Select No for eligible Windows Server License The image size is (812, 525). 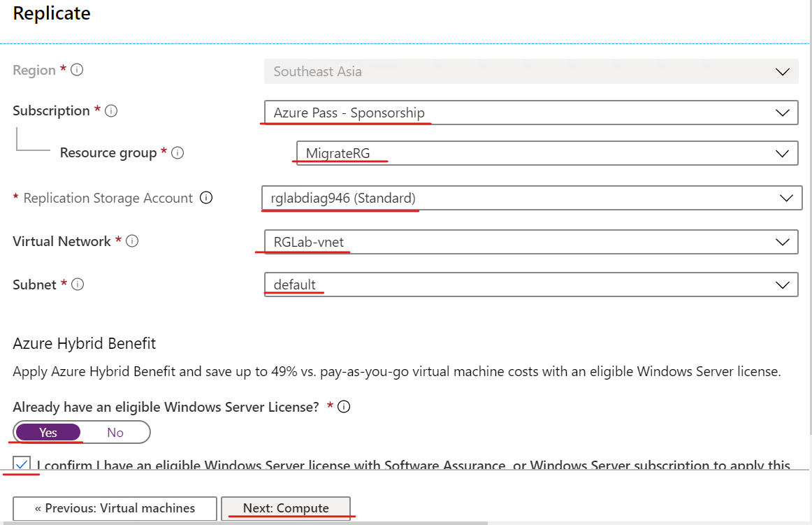point(115,433)
